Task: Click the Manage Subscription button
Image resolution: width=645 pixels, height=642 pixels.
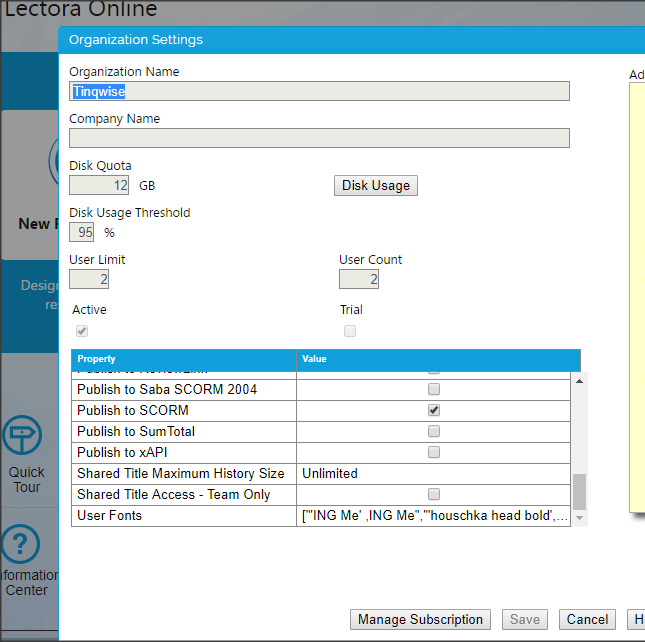Action: coord(420,619)
